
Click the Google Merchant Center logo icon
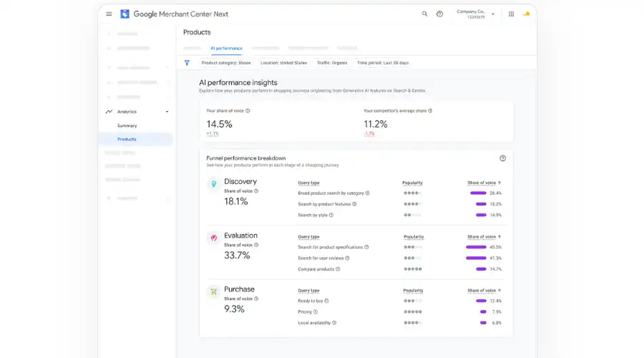[x=125, y=14]
